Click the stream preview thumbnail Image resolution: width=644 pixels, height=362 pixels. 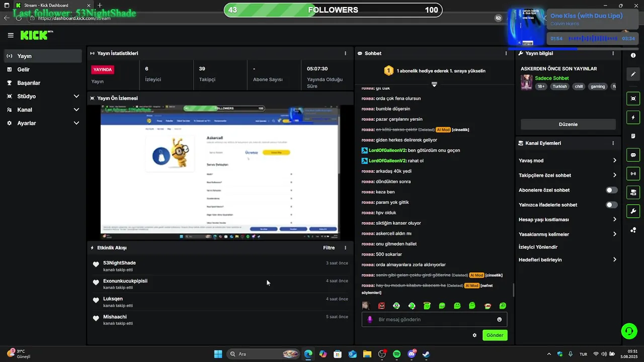tap(220, 172)
